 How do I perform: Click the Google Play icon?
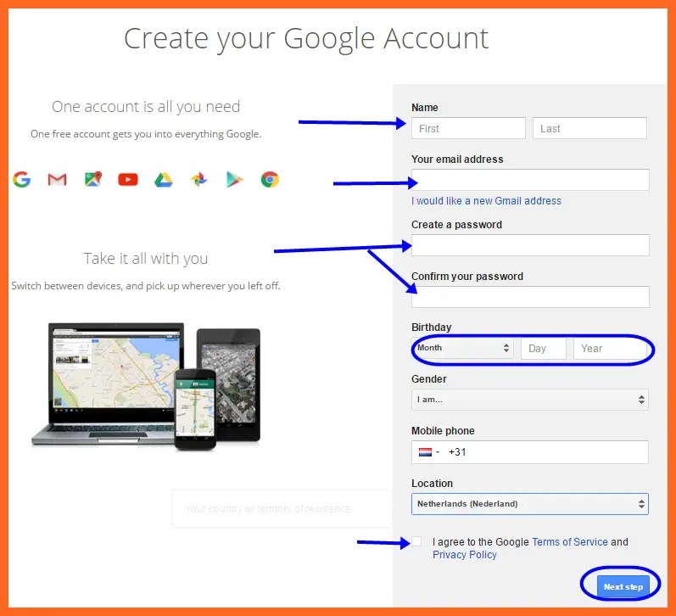(x=235, y=179)
